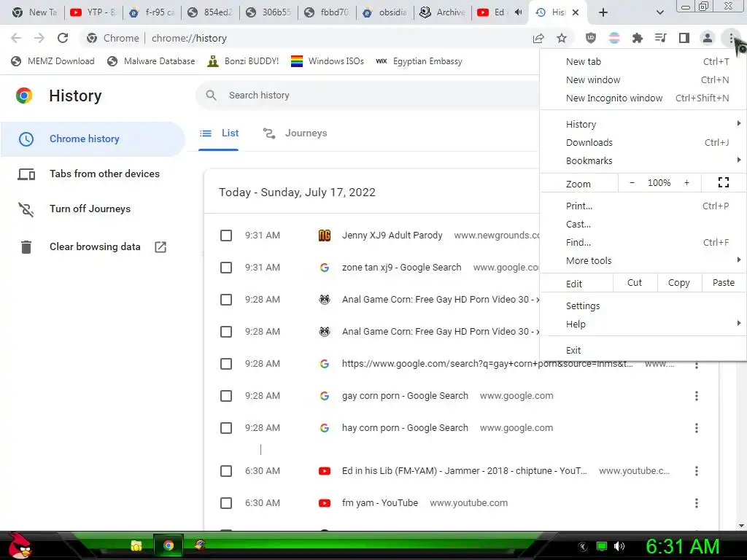Viewport: 747px width, 560px height.
Task: Check the google.com/search?q=gay+corn URL entry
Action: [226, 364]
